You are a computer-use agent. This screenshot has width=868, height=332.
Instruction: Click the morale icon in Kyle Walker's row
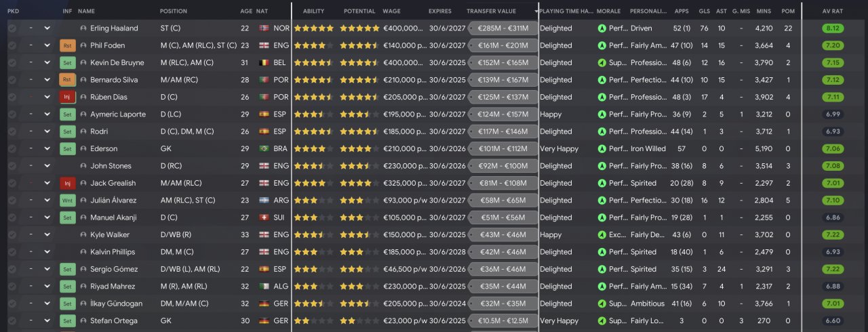click(601, 235)
